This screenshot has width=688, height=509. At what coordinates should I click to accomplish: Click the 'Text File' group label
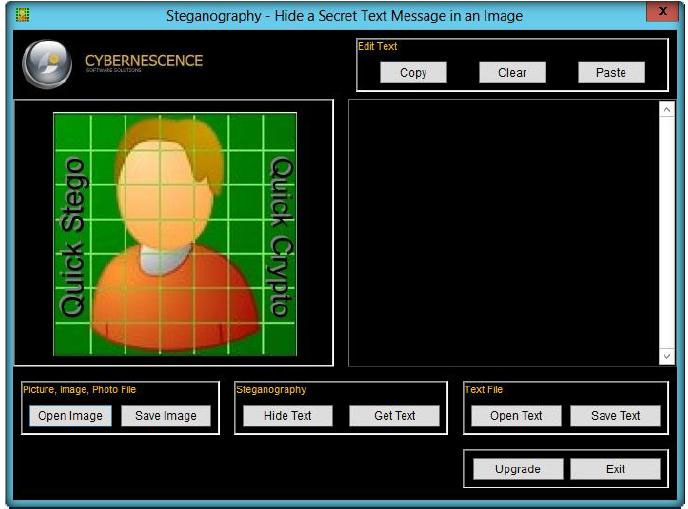click(484, 389)
